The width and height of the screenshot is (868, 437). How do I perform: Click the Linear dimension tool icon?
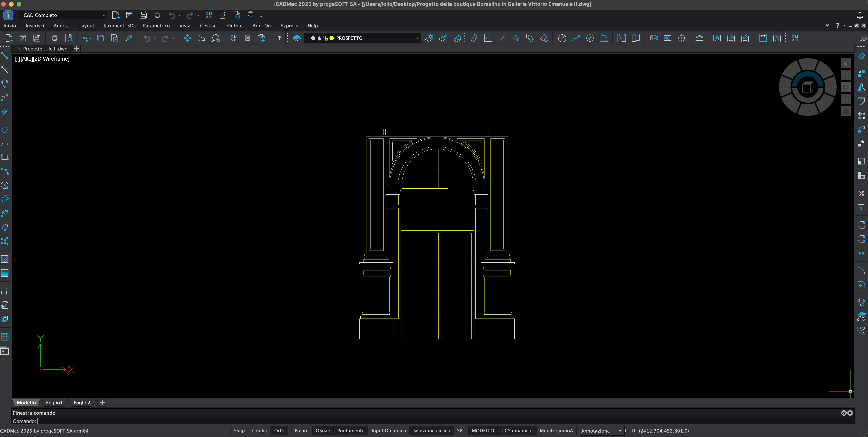(x=488, y=38)
